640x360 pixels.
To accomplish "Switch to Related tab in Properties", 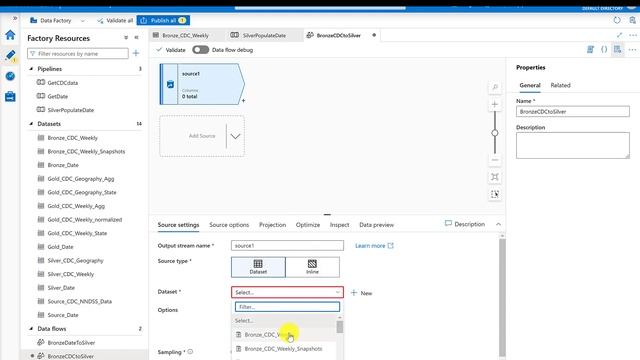I will [560, 85].
